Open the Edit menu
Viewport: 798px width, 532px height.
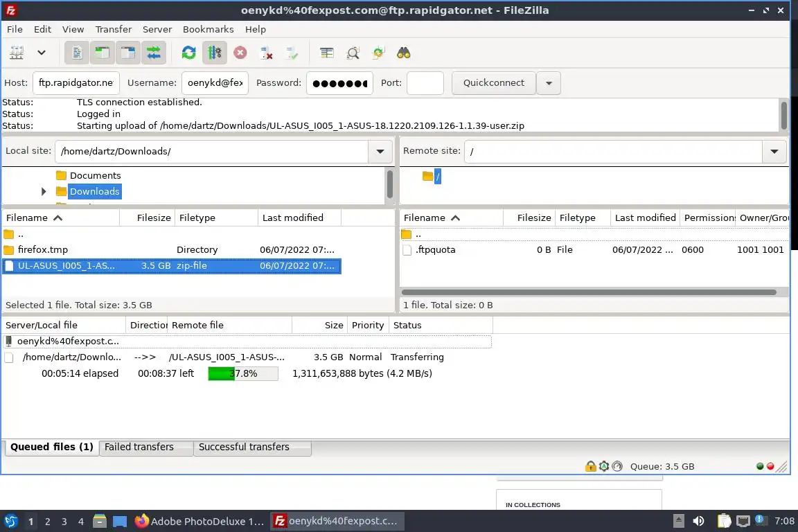pyautogui.click(x=42, y=29)
